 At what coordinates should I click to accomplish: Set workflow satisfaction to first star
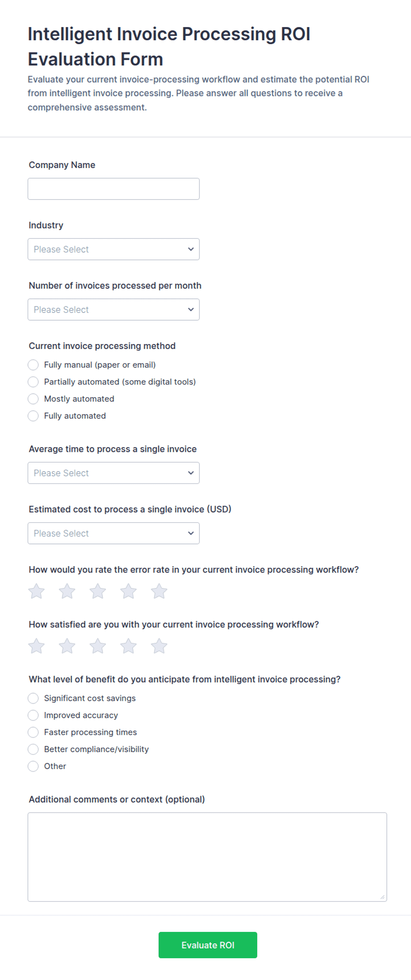point(36,646)
